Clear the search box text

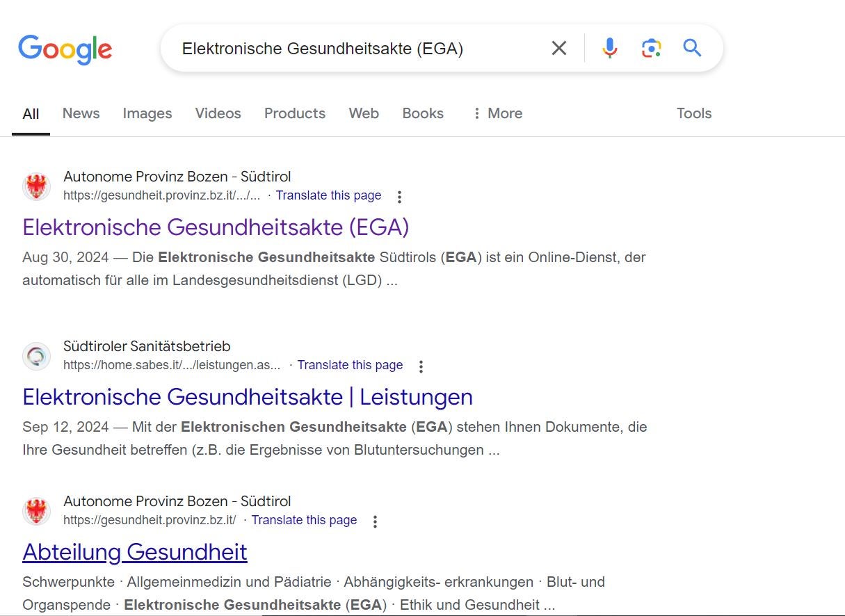tap(558, 48)
